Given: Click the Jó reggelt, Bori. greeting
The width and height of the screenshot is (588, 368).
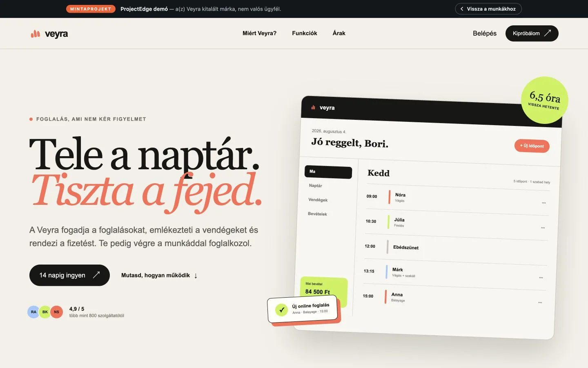Looking at the screenshot, I should click(x=350, y=142).
